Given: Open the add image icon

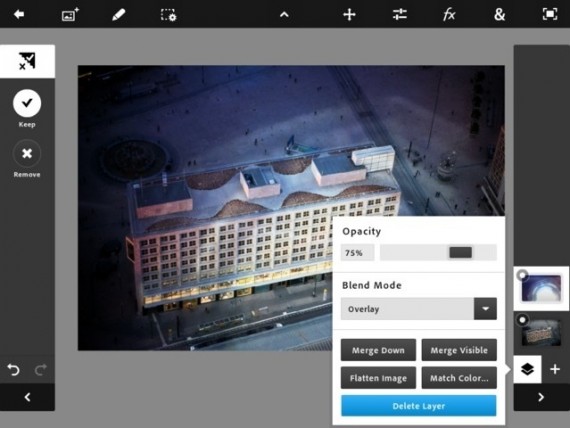Looking at the screenshot, I should point(70,15).
